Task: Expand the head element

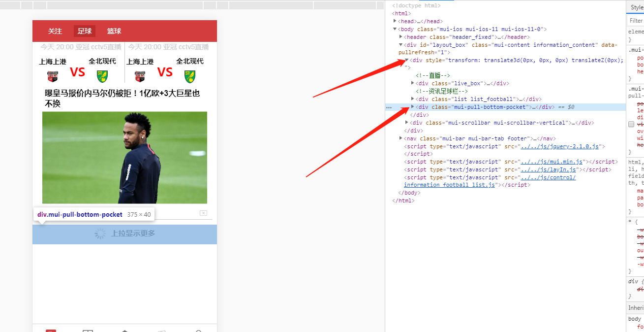Action: point(396,21)
